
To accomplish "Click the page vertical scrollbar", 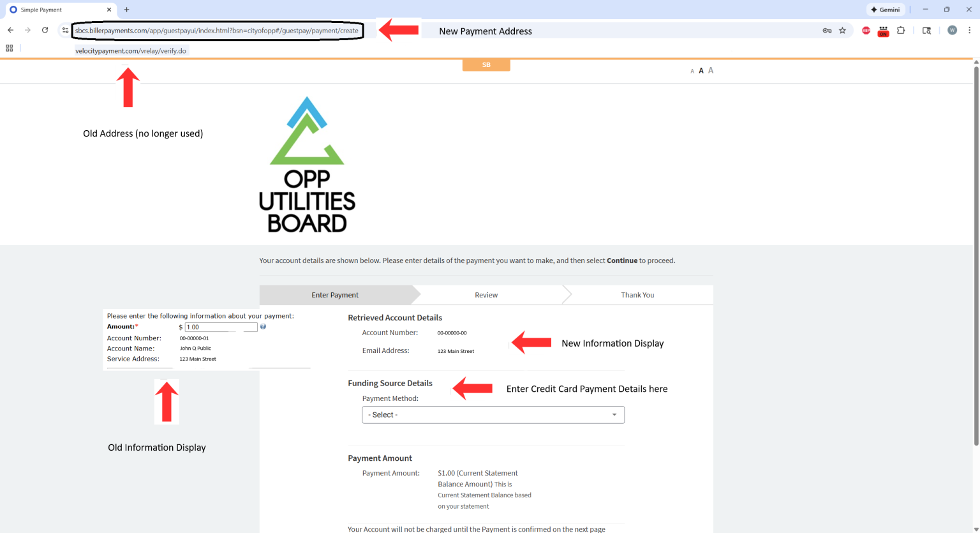I will (x=976, y=255).
